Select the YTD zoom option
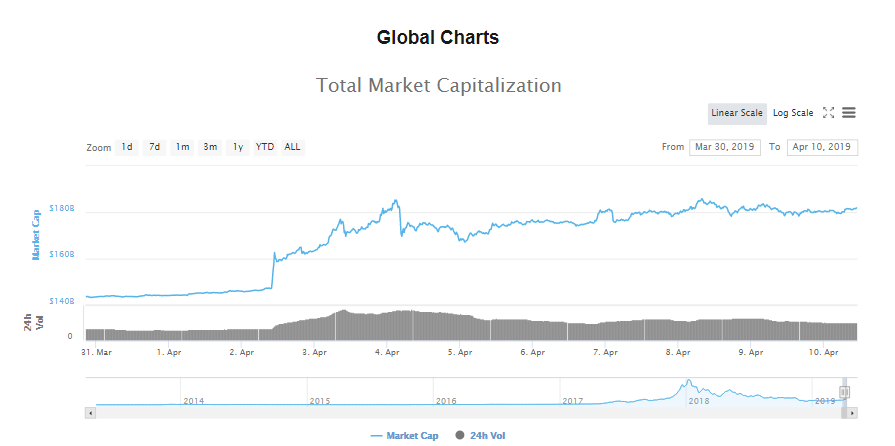Image resolution: width=895 pixels, height=446 pixels. coord(265,147)
